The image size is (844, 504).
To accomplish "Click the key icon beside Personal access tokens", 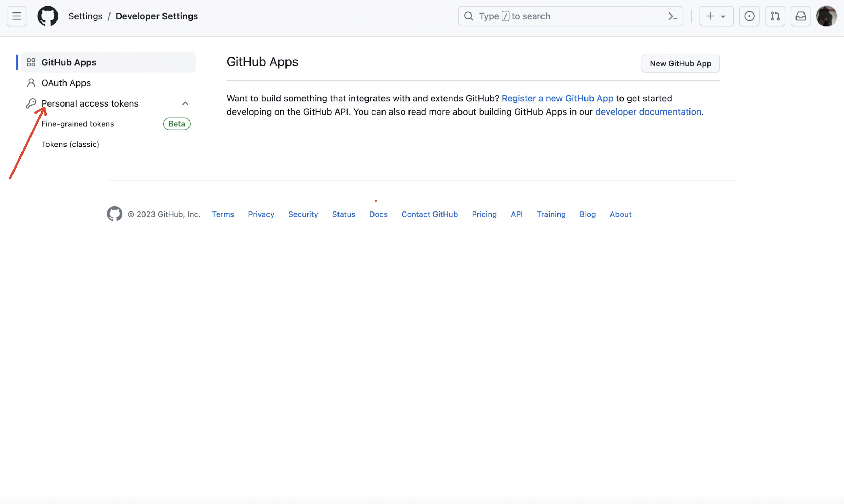I will [x=31, y=103].
